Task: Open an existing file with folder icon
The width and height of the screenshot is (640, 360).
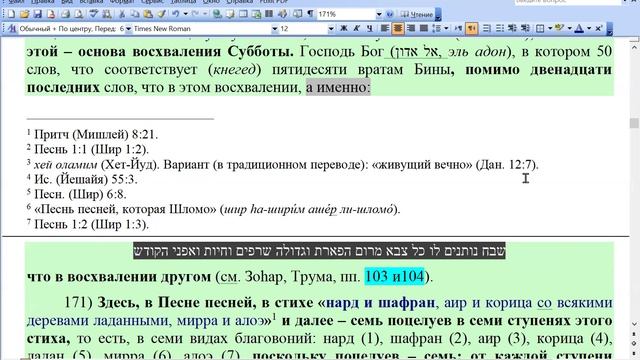Action: coord(24,14)
